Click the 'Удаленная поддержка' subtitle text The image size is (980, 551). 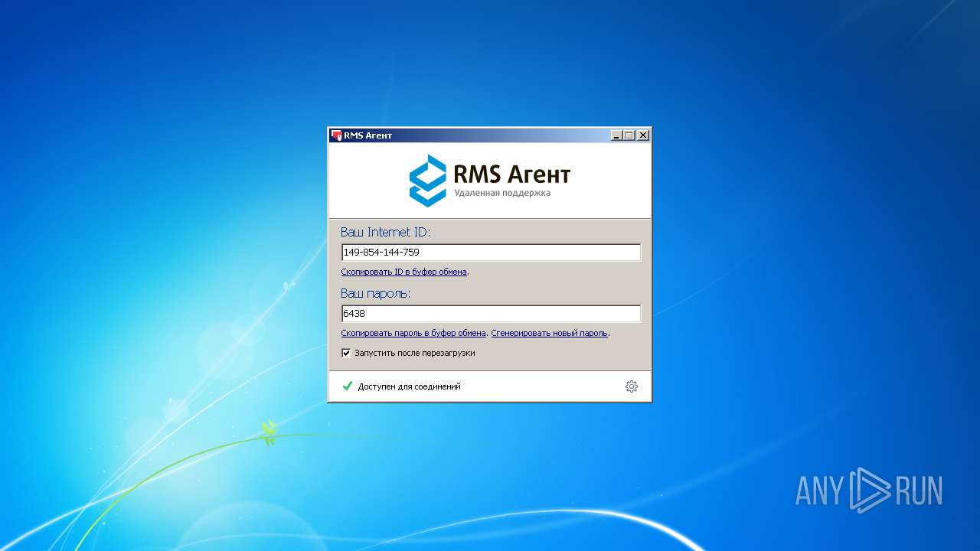tap(502, 193)
